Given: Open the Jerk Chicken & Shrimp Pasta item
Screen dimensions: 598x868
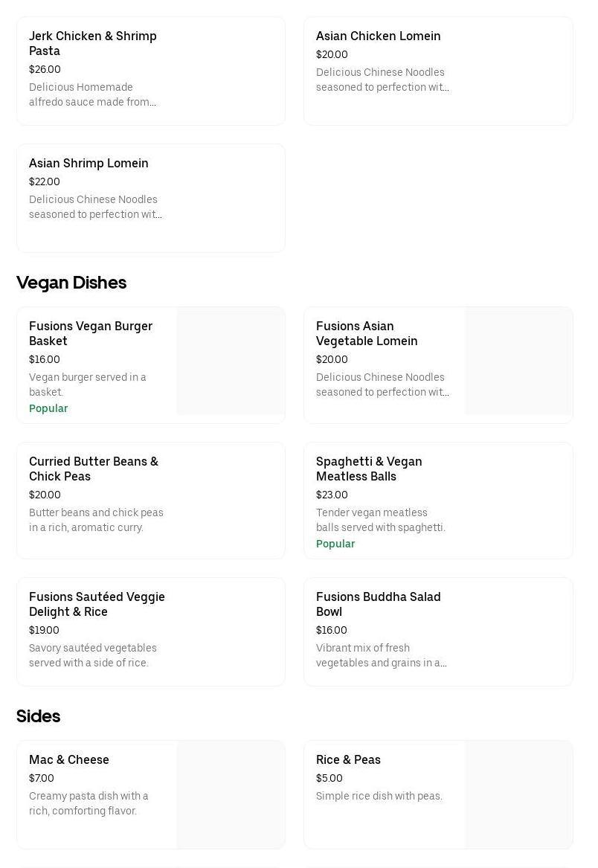Looking at the screenshot, I should pos(93,43).
